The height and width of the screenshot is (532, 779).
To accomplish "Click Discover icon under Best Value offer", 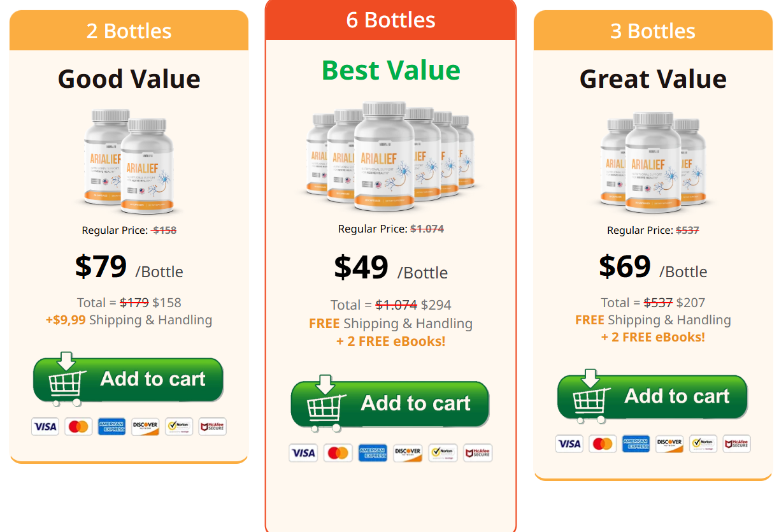I will 408,453.
